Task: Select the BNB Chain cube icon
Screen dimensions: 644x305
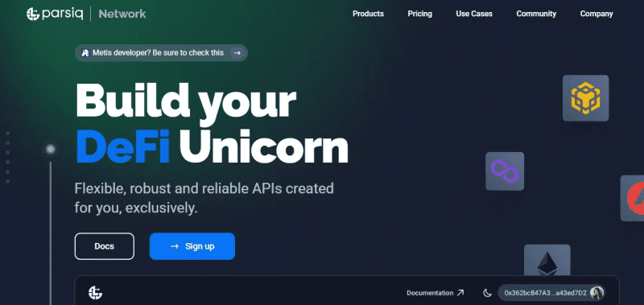Action: point(585,98)
